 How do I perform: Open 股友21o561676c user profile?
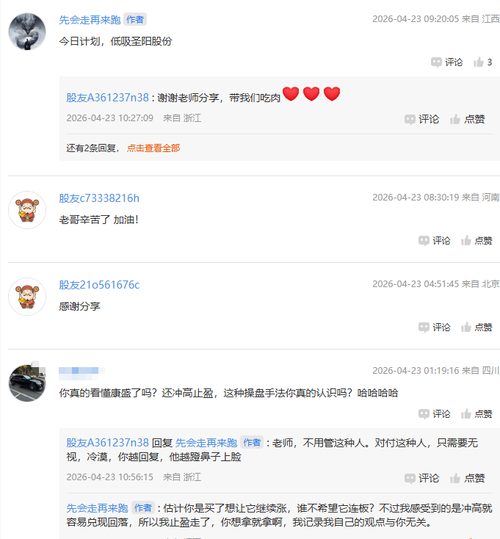pyautogui.click(x=99, y=285)
